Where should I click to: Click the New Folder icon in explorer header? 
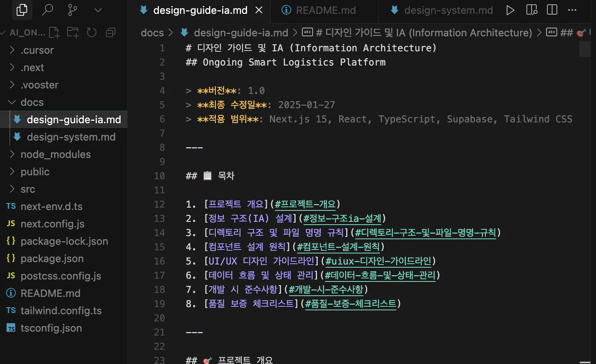pyautogui.click(x=73, y=32)
